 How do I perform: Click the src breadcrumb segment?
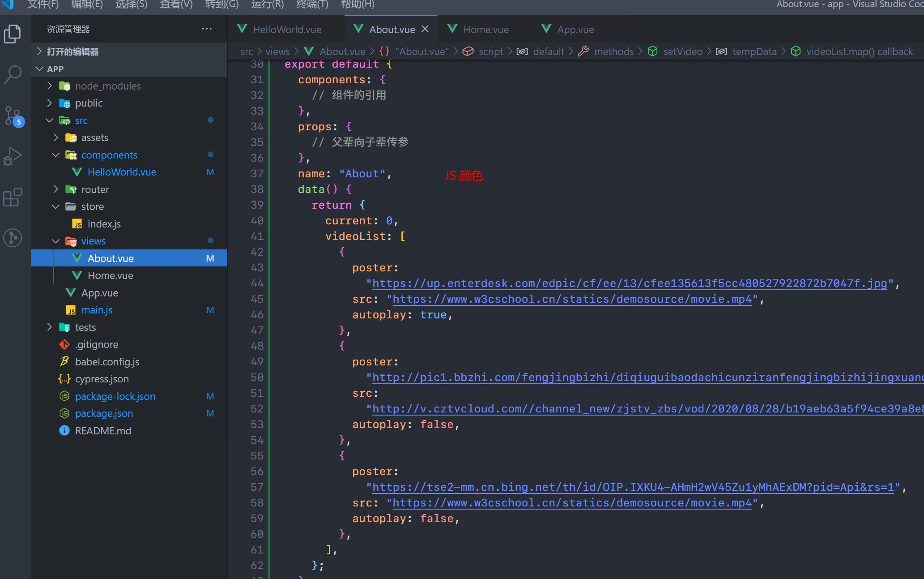point(247,51)
